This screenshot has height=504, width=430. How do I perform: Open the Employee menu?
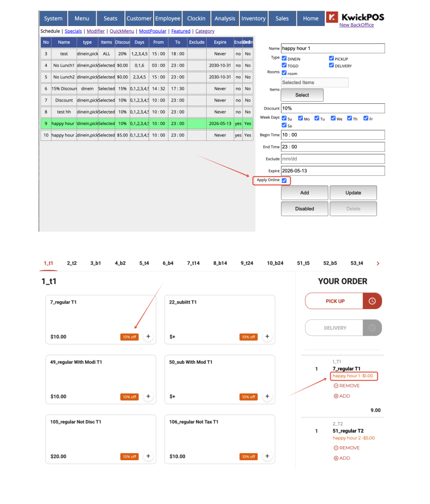(x=168, y=18)
